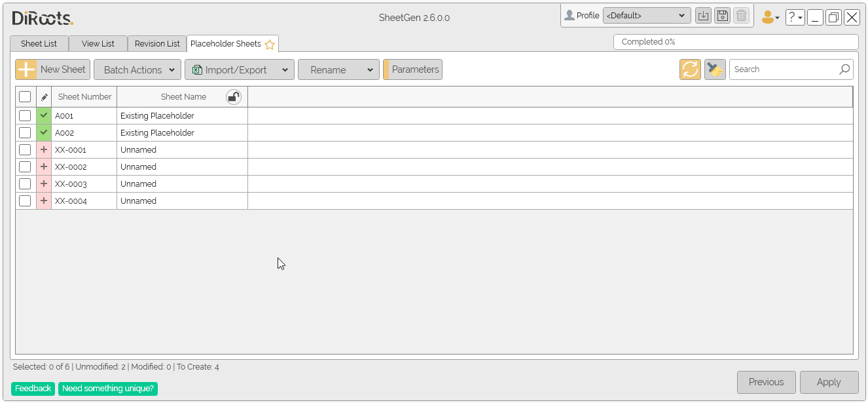Click the refresh sheets icon
The width and height of the screenshot is (868, 403).
tap(689, 69)
